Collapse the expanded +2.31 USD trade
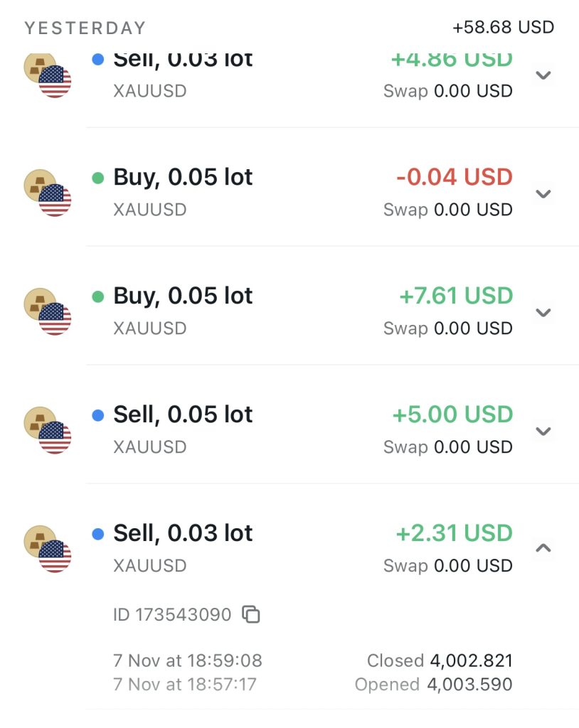The image size is (579, 728). pos(543,548)
